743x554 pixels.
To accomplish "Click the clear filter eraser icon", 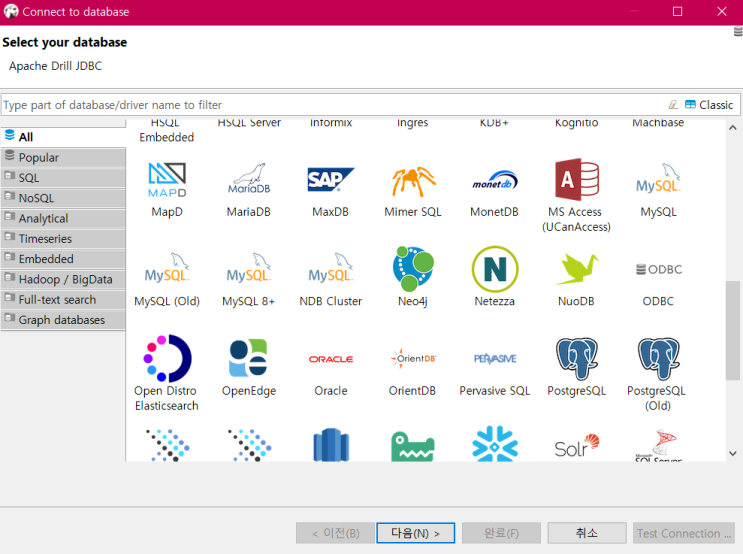I will click(673, 105).
